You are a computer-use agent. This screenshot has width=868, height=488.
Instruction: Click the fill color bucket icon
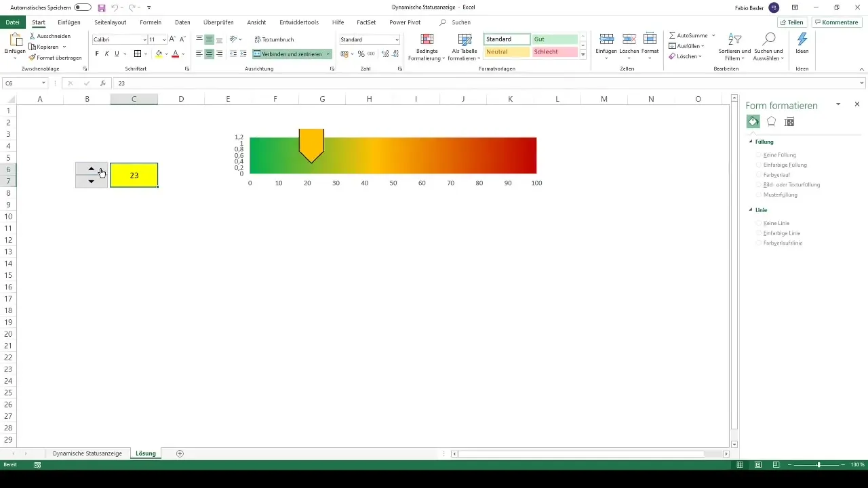[159, 54]
